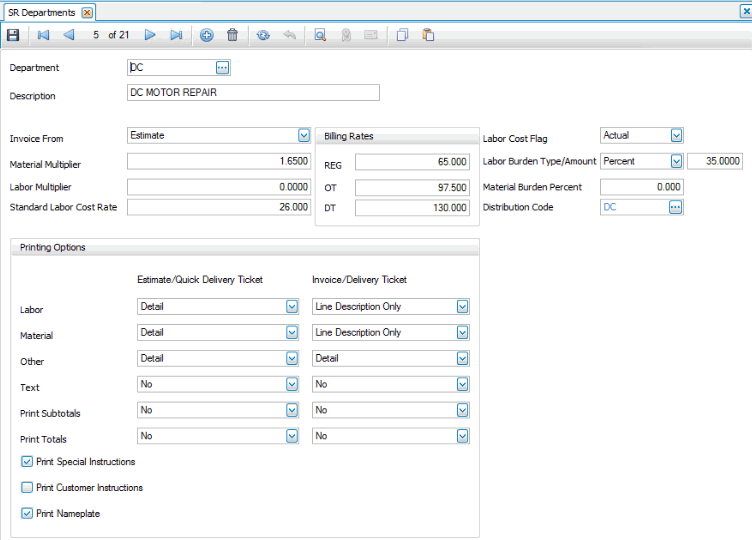Viewport: 752px width, 540px height.
Task: Advance to the next record
Action: coord(150,35)
